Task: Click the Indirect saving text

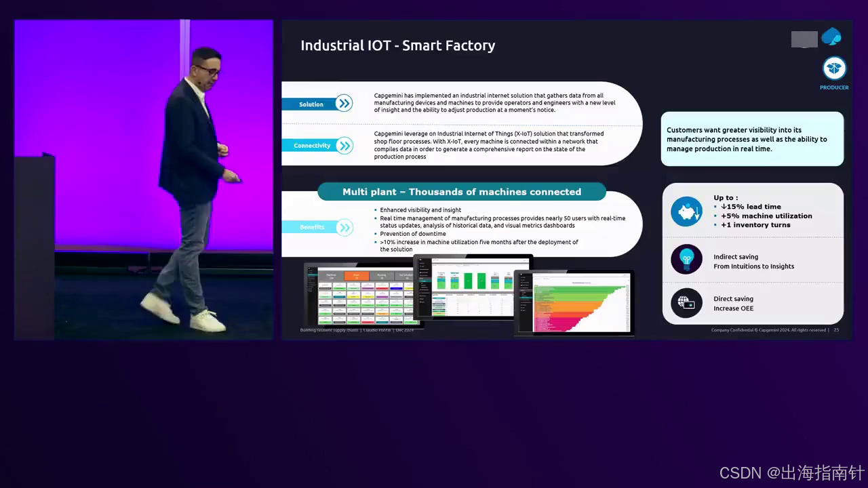Action: [736, 257]
